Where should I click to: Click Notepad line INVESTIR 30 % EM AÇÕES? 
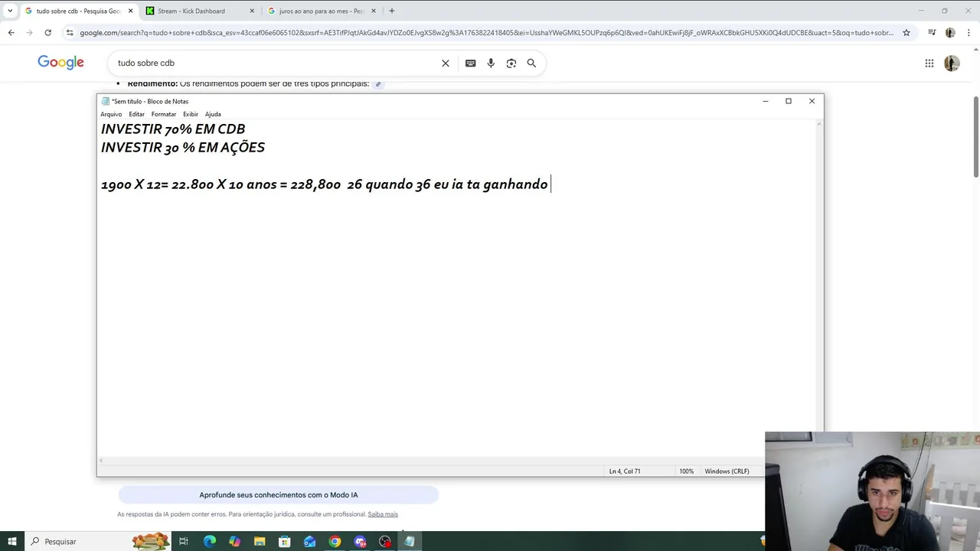point(183,147)
